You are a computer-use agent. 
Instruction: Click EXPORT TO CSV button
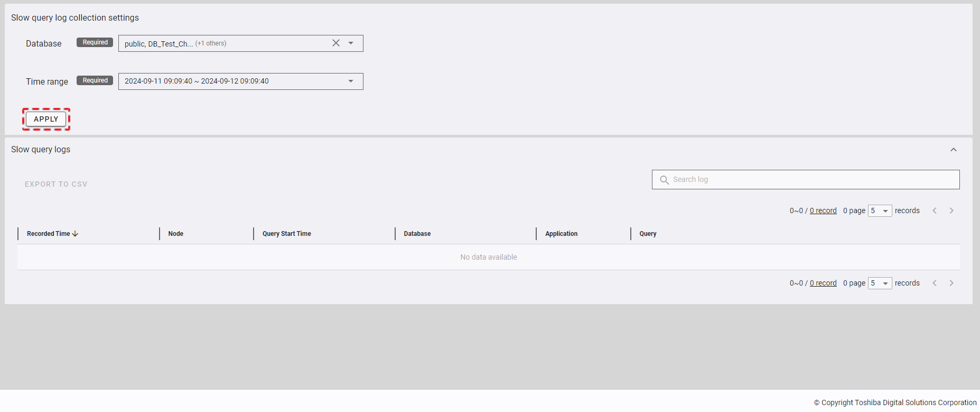(56, 184)
